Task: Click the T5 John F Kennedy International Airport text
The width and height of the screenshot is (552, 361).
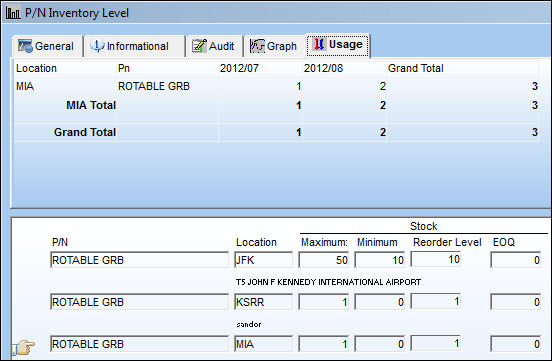Action: (x=328, y=282)
